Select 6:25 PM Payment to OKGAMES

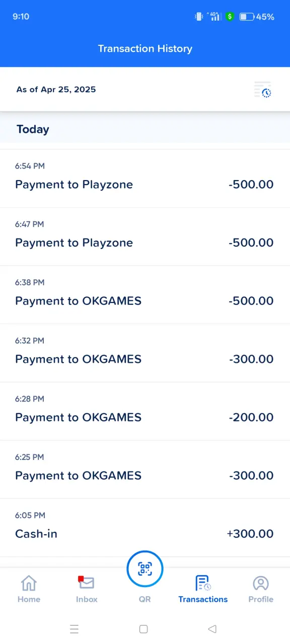[145, 470]
